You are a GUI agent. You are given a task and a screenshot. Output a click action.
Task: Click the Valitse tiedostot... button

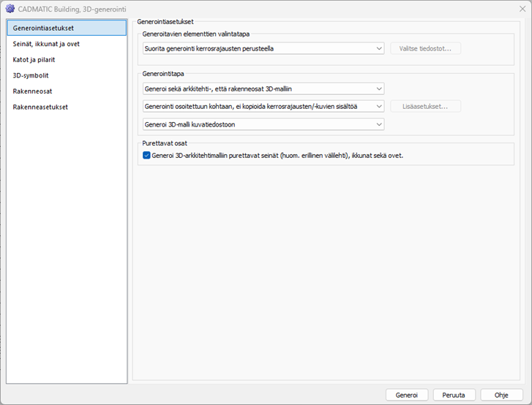[426, 49]
